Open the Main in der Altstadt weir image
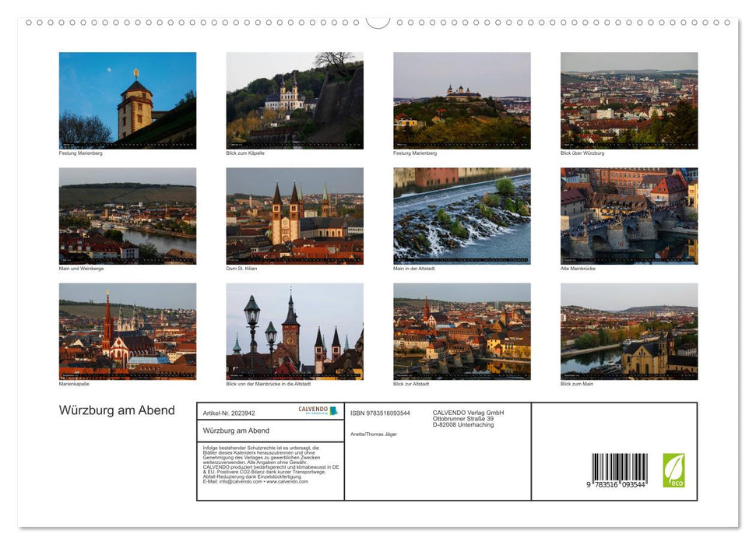756x545 pixels. (x=461, y=216)
